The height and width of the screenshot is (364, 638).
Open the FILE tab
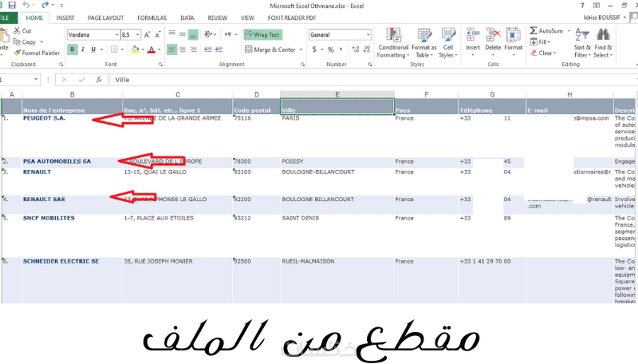tap(8, 18)
